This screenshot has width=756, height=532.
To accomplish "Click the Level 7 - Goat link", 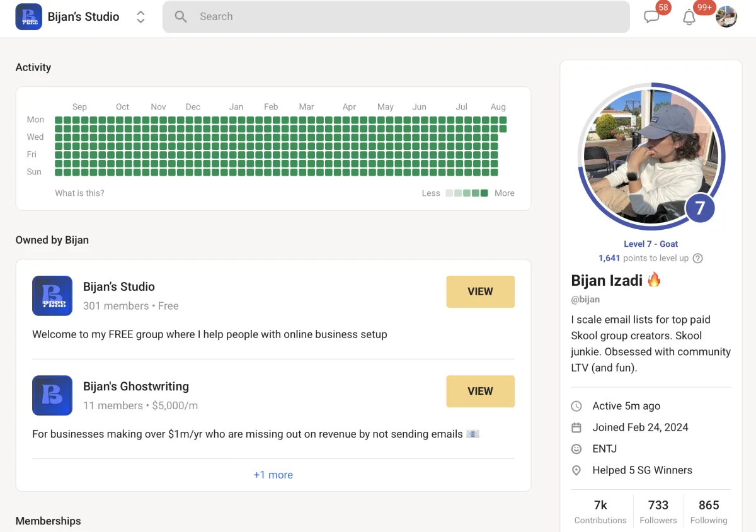I will click(651, 244).
